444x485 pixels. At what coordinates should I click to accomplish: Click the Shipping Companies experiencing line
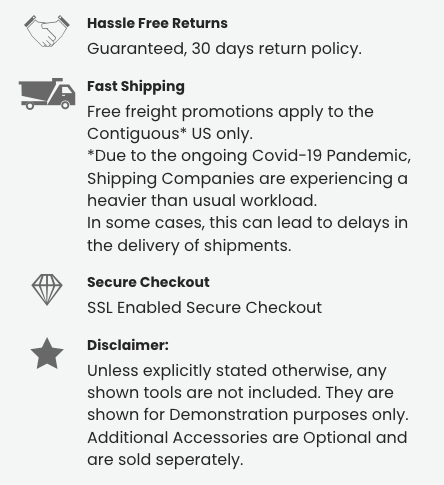[247, 179]
